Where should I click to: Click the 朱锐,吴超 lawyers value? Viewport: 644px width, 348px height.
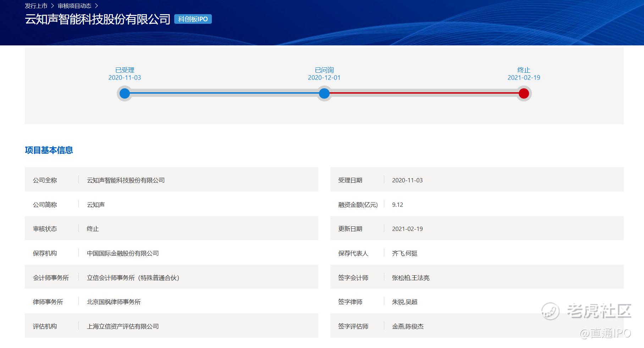(x=405, y=302)
